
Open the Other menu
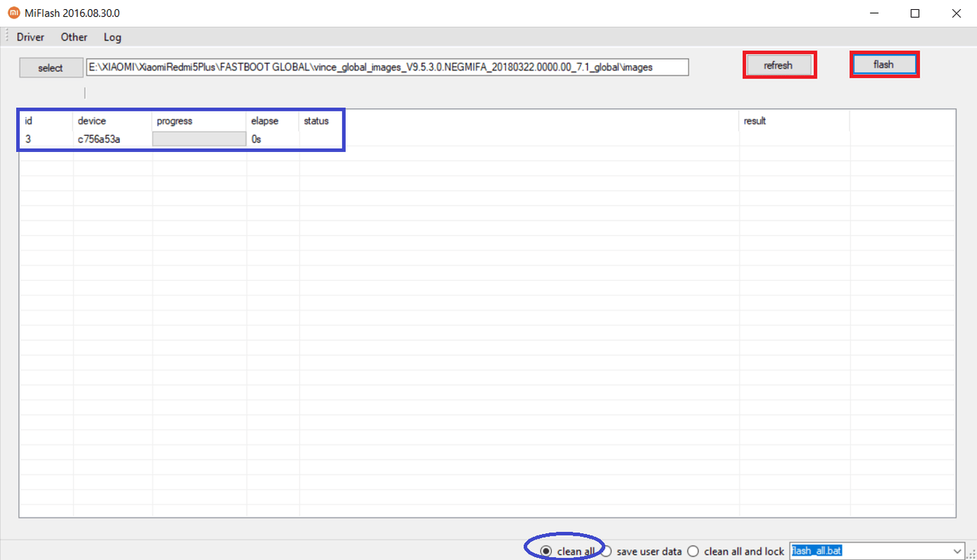pyautogui.click(x=74, y=37)
